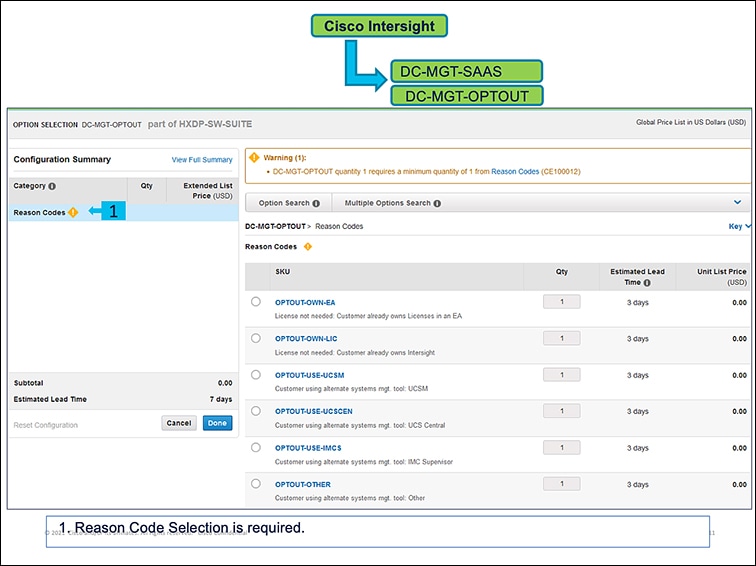Select the OPTOUT-OWN-LIC radio button
The height and width of the screenshot is (566, 756).
click(x=256, y=338)
